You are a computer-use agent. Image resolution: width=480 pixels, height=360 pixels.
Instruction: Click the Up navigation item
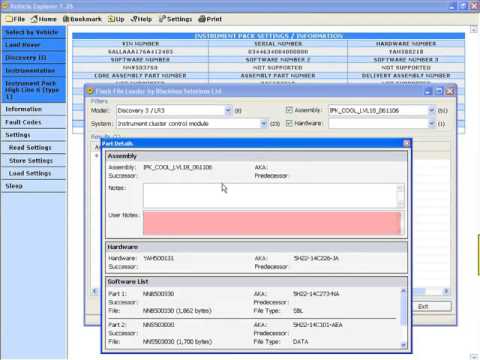[116, 19]
